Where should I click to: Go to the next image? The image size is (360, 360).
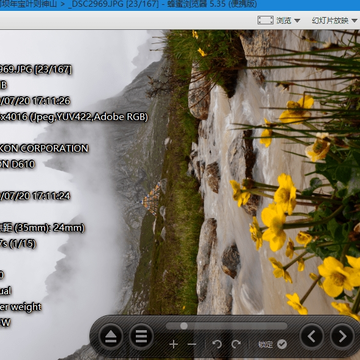point(342,337)
